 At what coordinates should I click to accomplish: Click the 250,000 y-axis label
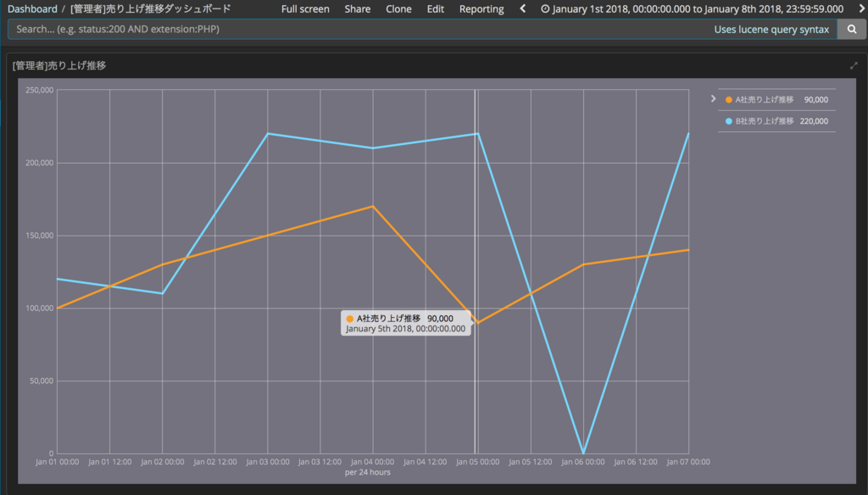coord(39,90)
